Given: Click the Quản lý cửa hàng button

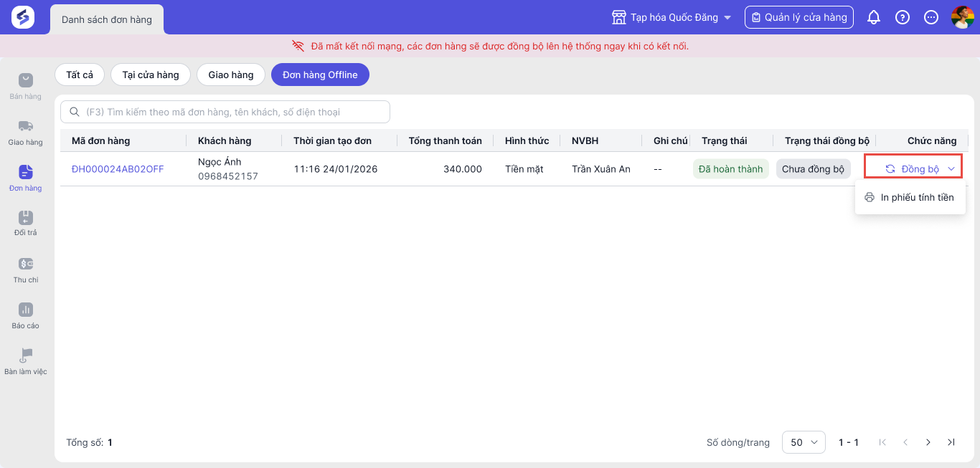Looking at the screenshot, I should coord(799,17).
